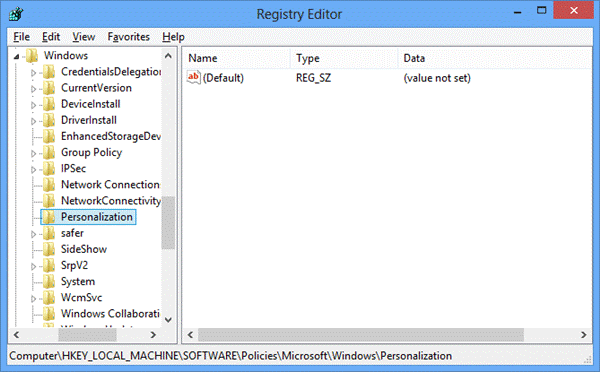The height and width of the screenshot is (372, 600).
Task: Collapse the Windows key
Action: click(16, 57)
